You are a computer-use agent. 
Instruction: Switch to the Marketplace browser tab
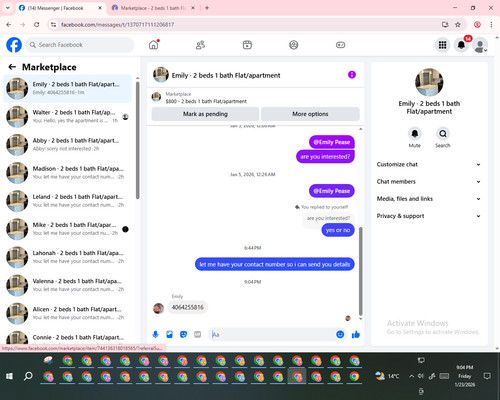153,8
